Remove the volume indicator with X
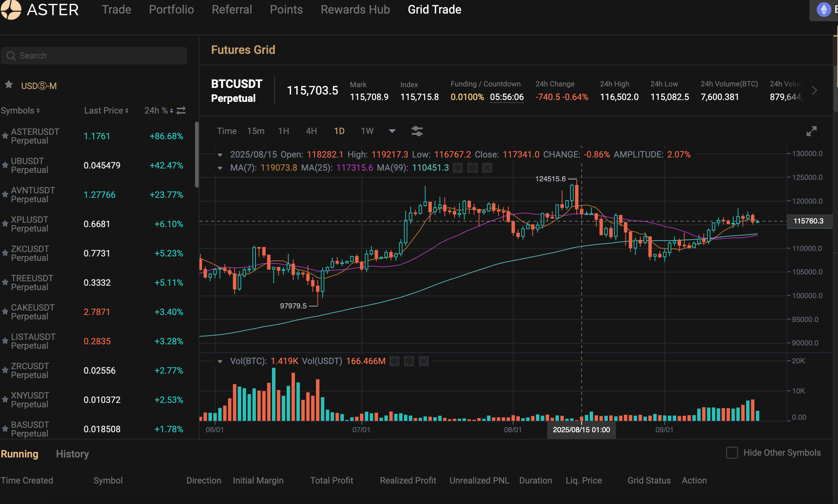The height and width of the screenshot is (504, 838). point(424,362)
